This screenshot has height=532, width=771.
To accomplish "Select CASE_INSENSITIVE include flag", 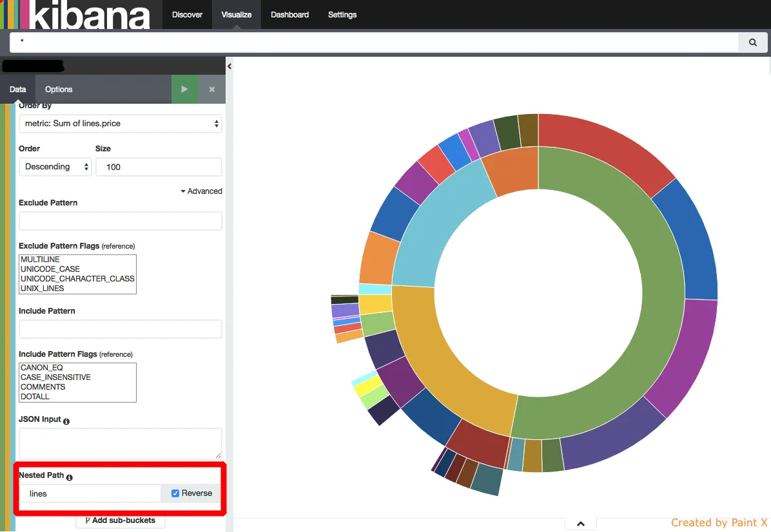I will coord(77,377).
